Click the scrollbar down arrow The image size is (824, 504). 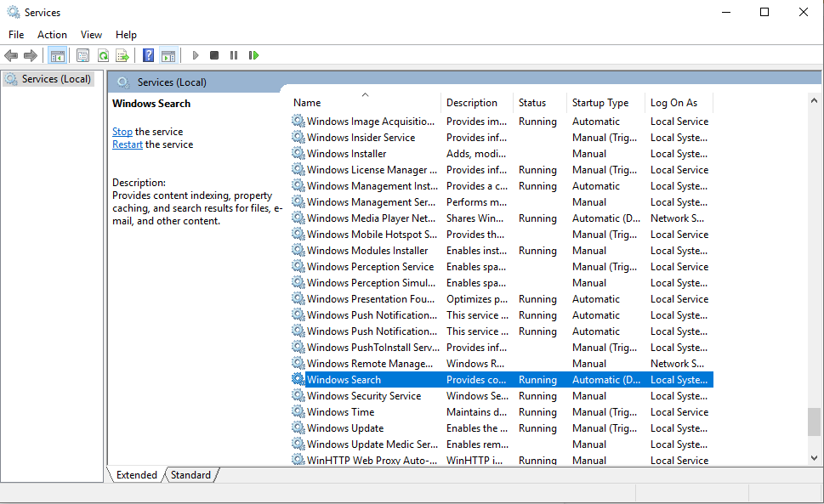click(814, 458)
